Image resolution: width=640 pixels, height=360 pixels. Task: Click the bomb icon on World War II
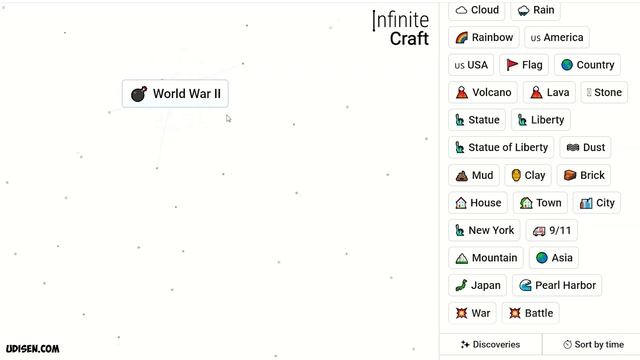(x=139, y=94)
